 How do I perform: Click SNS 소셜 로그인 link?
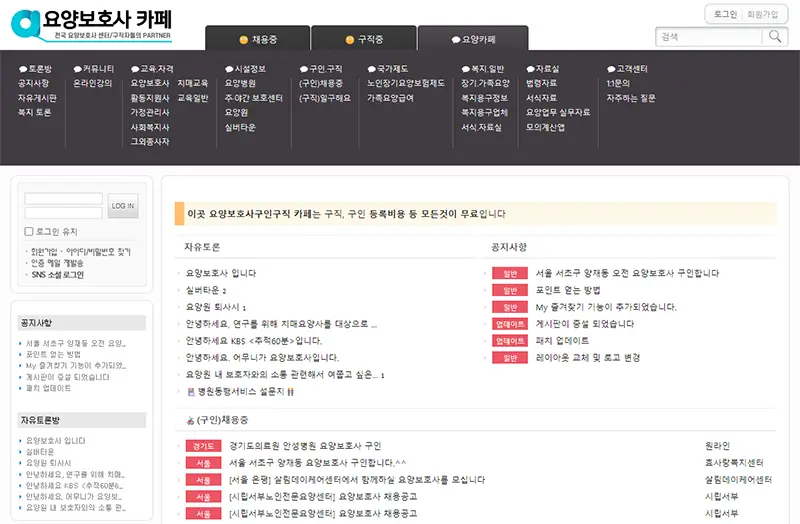click(58, 275)
